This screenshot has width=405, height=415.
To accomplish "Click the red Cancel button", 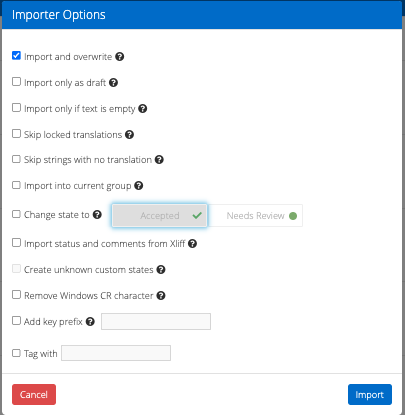I will point(34,394).
